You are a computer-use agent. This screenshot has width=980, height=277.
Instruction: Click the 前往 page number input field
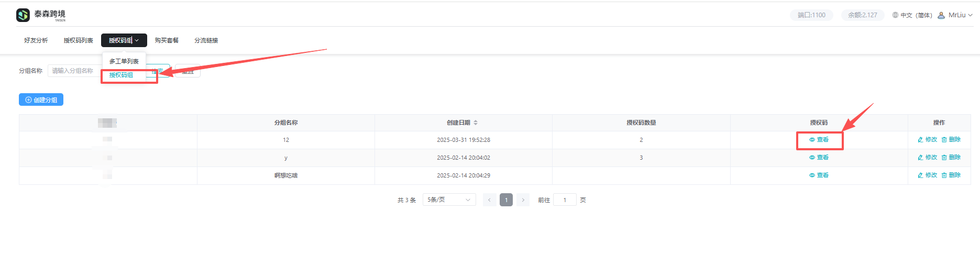[x=565, y=200]
